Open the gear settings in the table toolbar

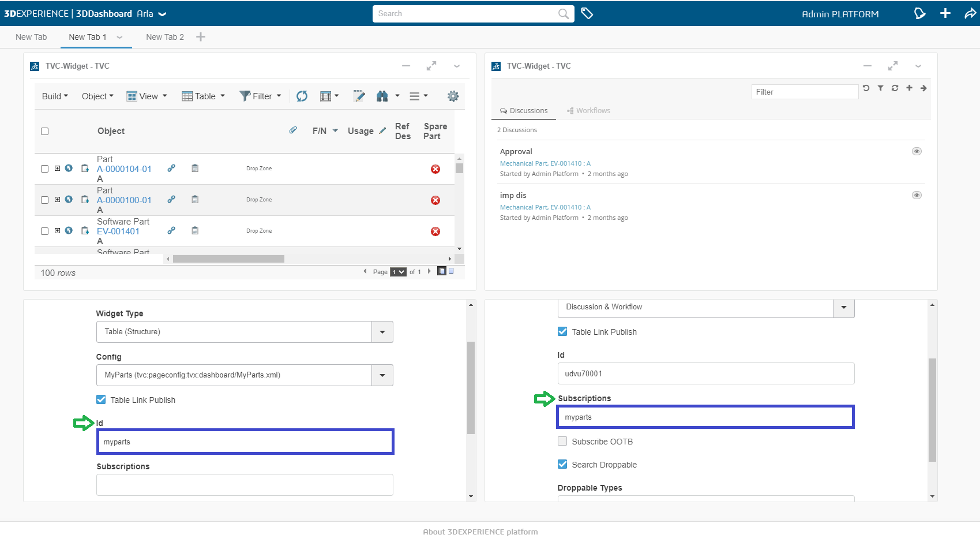pos(453,96)
